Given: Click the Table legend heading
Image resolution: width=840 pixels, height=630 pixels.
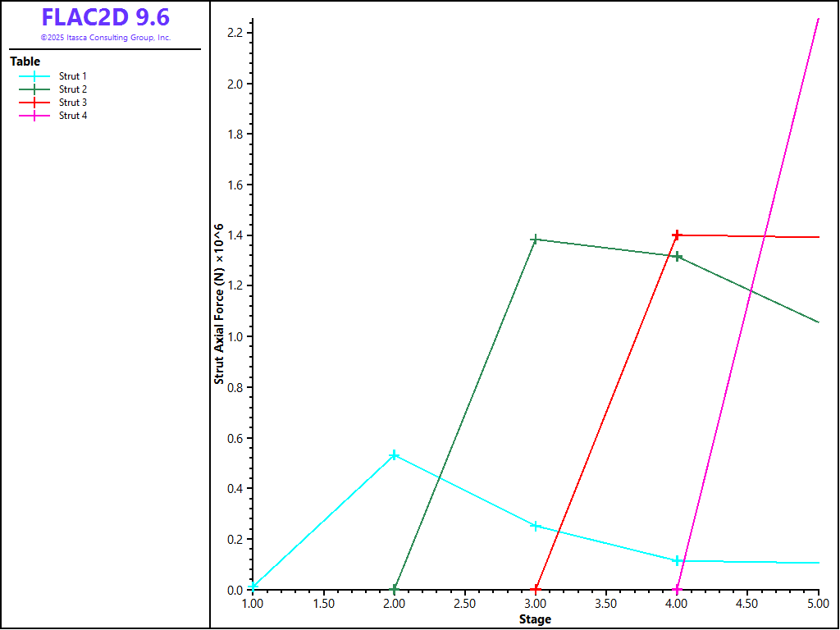Looking at the screenshot, I should click(25, 62).
